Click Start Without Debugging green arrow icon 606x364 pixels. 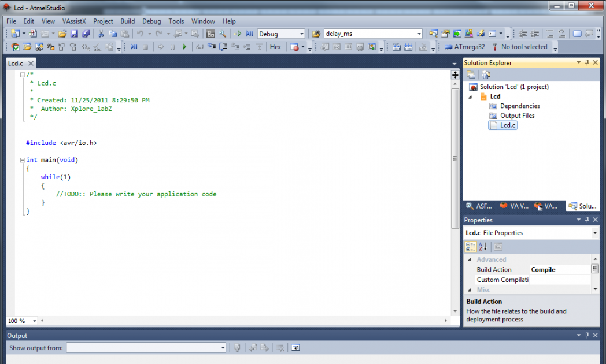tap(238, 34)
